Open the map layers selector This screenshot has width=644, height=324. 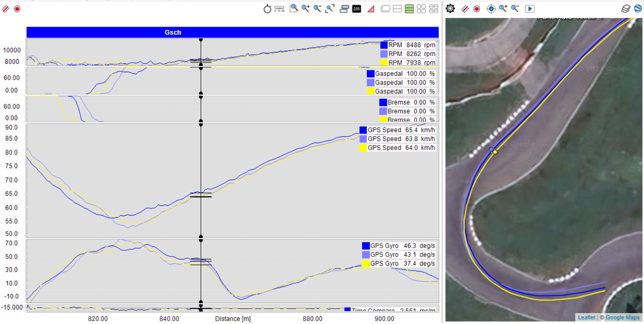(x=626, y=9)
